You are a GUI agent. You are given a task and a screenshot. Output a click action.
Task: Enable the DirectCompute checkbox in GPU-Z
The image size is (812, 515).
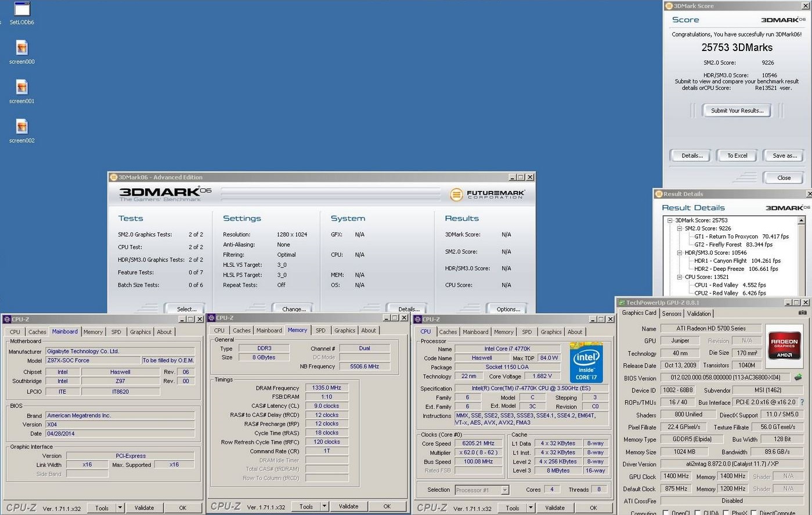pyautogui.click(x=754, y=513)
